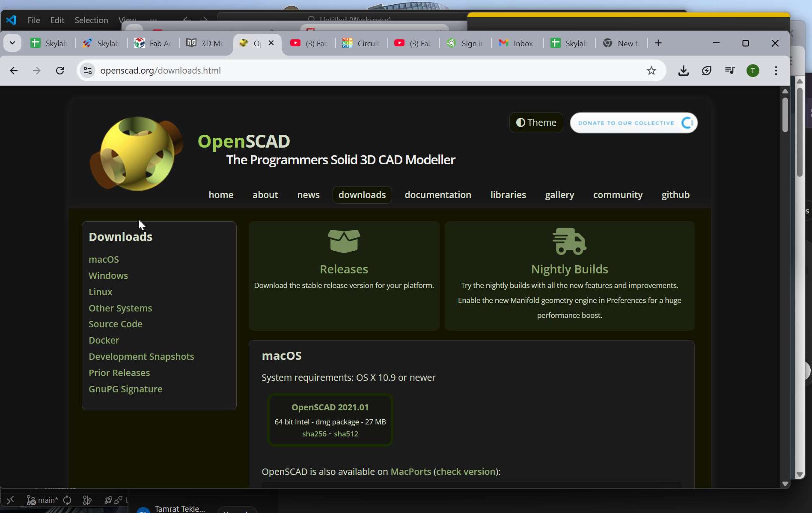Open Chrome's energy saver leaf icon
812x513 pixels.
coord(707,71)
